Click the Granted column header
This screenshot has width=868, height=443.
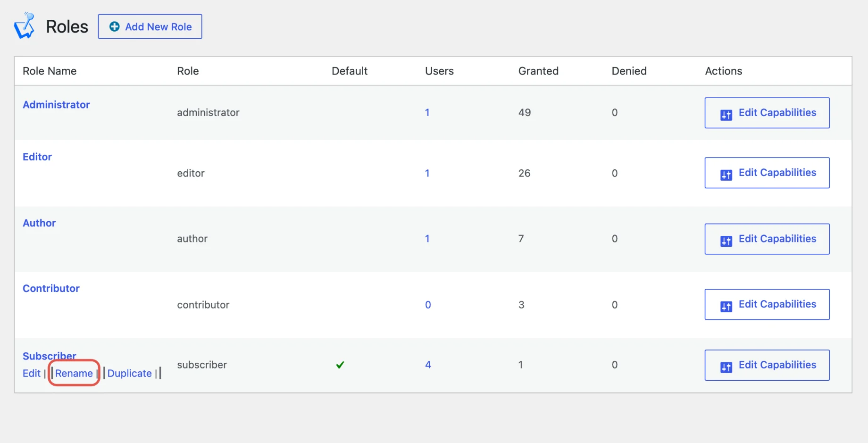(538, 71)
